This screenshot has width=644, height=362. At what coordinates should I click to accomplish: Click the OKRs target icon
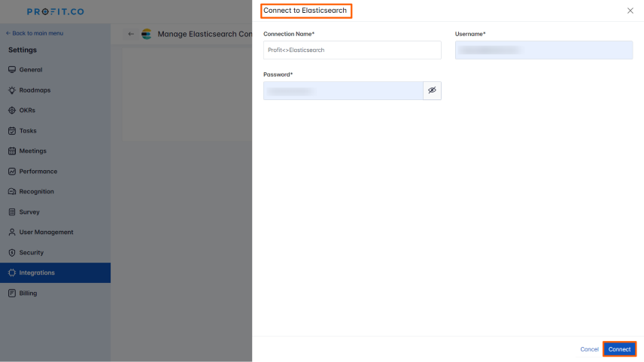click(x=12, y=110)
